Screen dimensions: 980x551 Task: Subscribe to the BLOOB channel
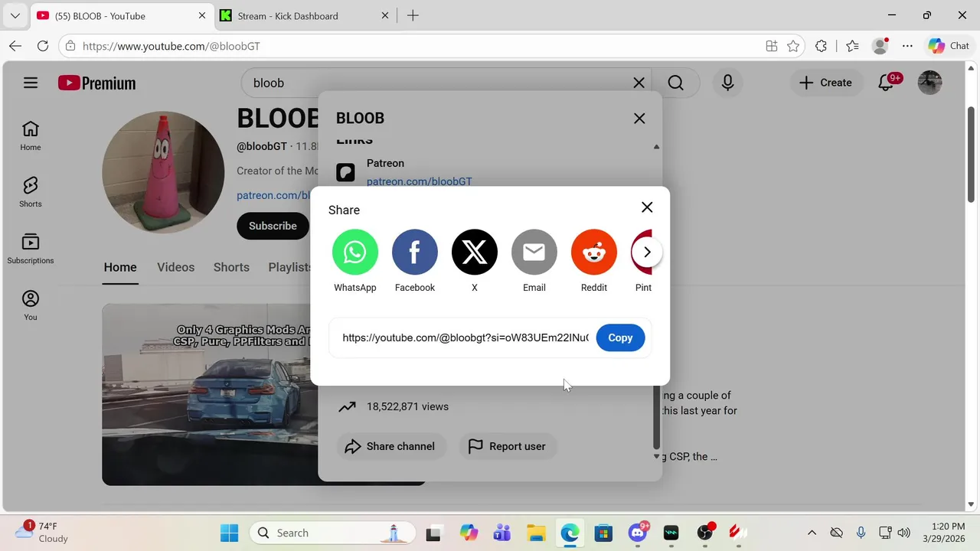coord(273,226)
